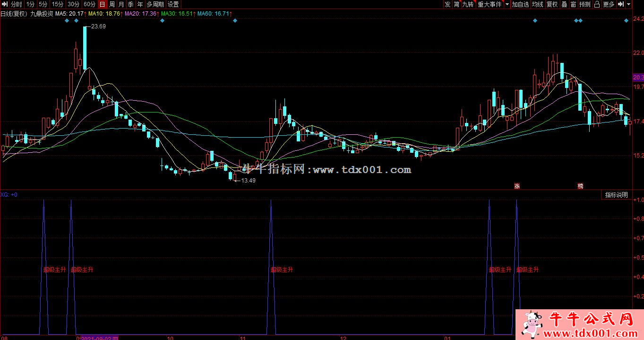The height and width of the screenshot is (340, 644).
Task: Click the tallest cyan candlestick at 23.69 peak
Action: 85,48
